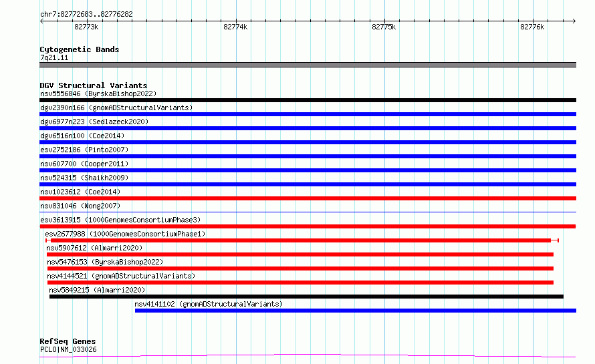Click the blue bar under nsv524315
Viewport: 595px width, 364px height.
[x=308, y=184]
